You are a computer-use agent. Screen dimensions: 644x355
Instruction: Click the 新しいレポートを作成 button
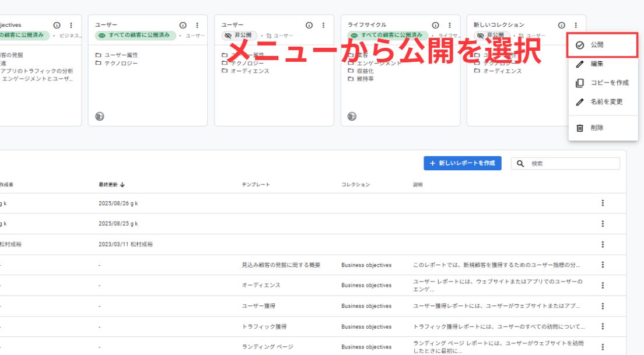(462, 163)
